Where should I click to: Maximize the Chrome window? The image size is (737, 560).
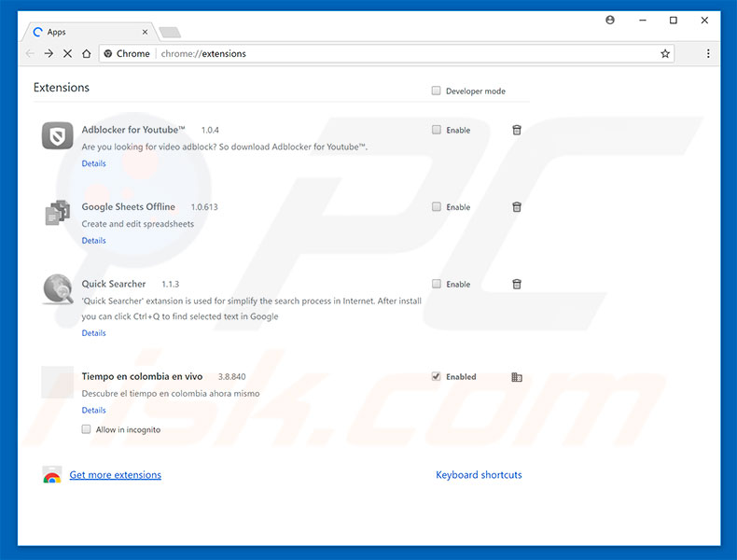click(x=673, y=21)
